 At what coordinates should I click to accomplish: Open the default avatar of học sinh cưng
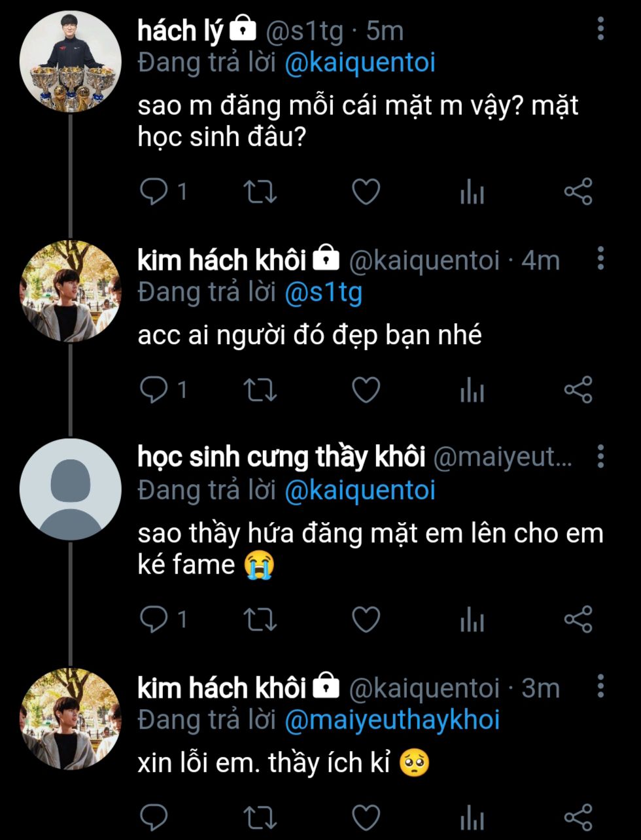71,489
